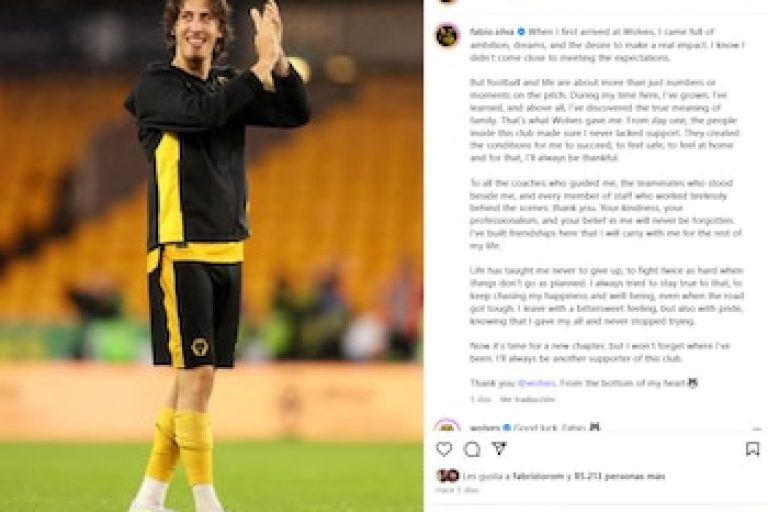Open the wolves username in comments

tap(485, 428)
